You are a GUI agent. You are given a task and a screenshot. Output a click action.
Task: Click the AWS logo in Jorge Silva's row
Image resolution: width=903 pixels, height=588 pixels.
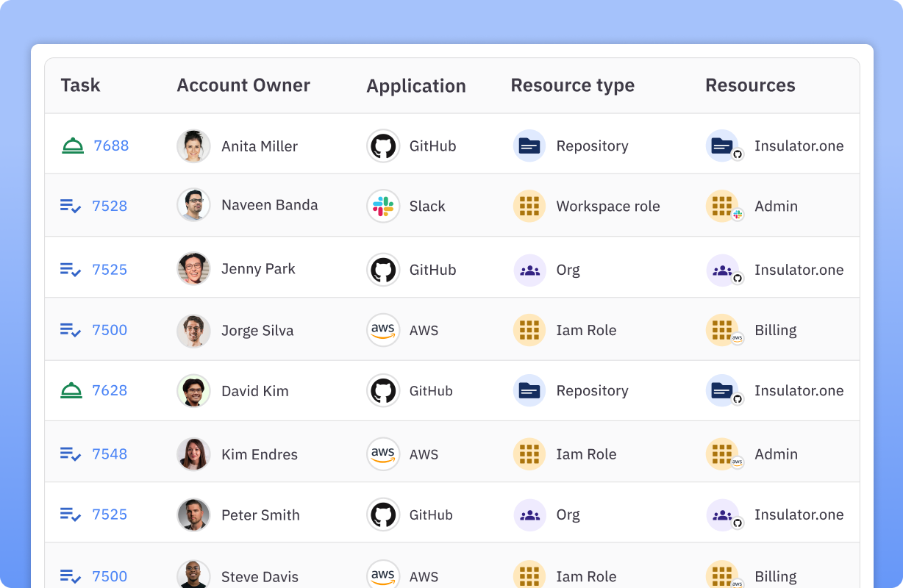[x=383, y=330]
